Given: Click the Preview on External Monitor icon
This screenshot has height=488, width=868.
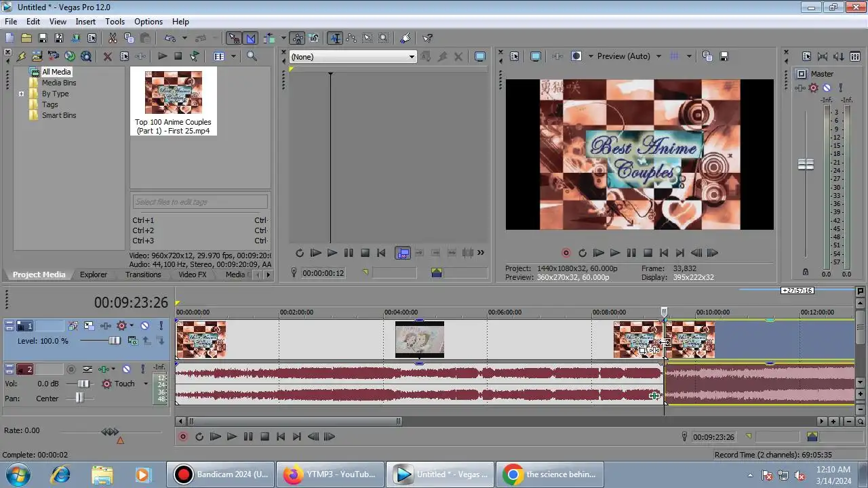Looking at the screenshot, I should click(535, 56).
